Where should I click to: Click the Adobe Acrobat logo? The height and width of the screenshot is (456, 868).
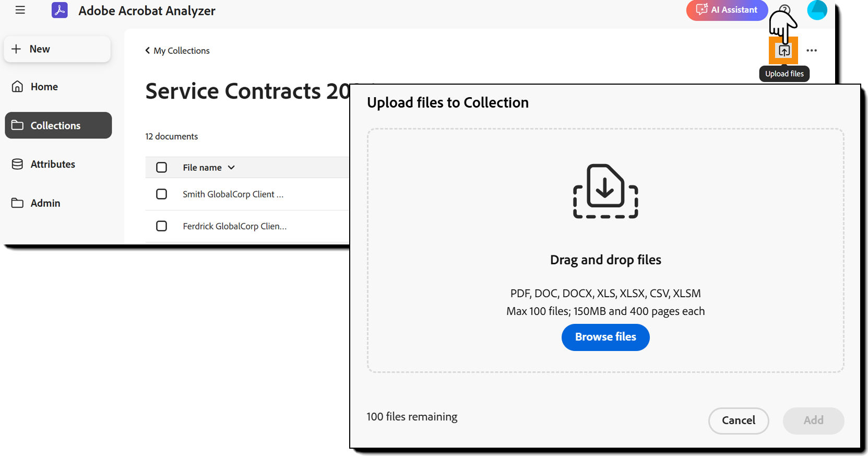point(60,10)
